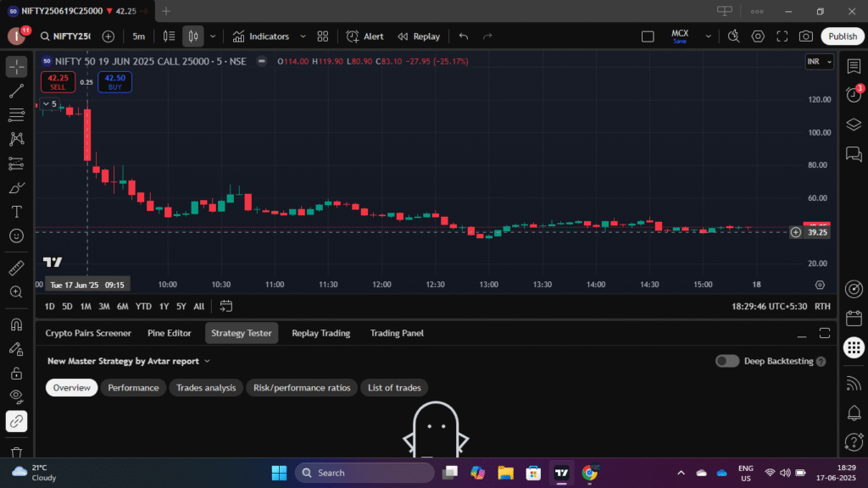The width and height of the screenshot is (868, 488).
Task: Open the emoji icons tool
Action: point(17,236)
